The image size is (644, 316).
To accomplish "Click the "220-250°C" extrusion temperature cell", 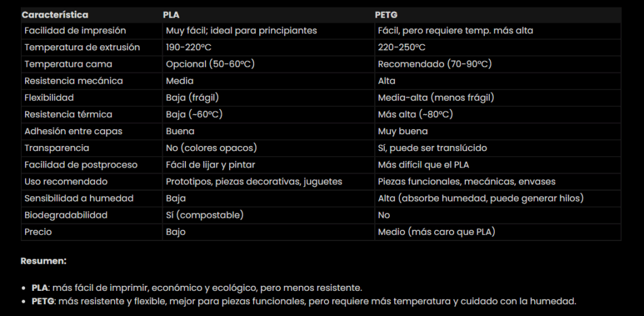I will pos(402,47).
